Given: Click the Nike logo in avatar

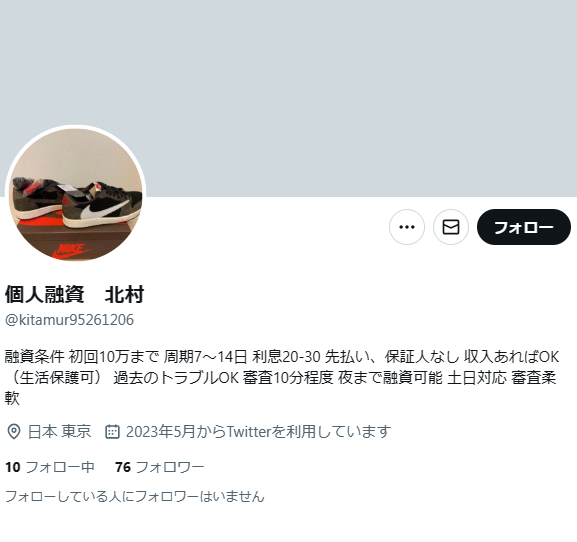Looking at the screenshot, I should point(72,250).
